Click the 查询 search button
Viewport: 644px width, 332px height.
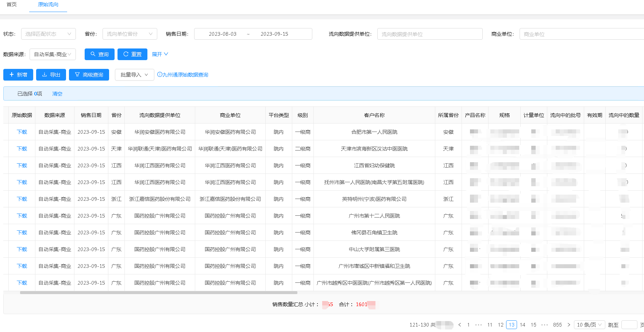tap(99, 54)
